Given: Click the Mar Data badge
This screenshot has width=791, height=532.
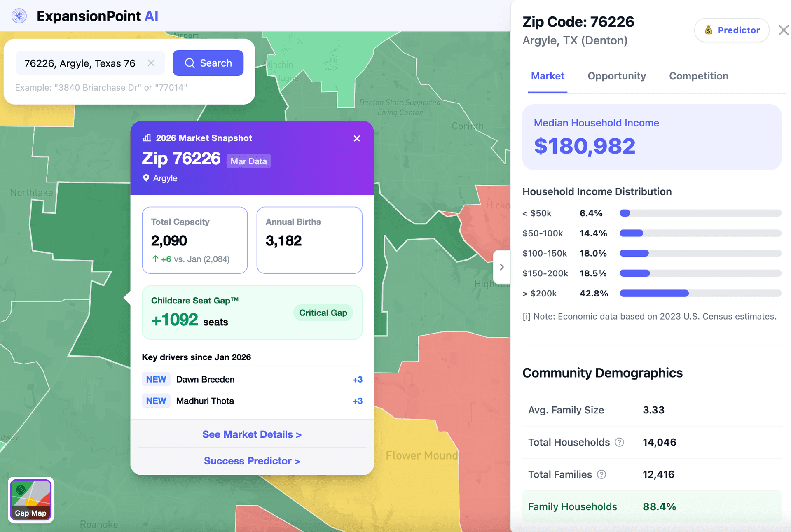Looking at the screenshot, I should click(x=248, y=161).
